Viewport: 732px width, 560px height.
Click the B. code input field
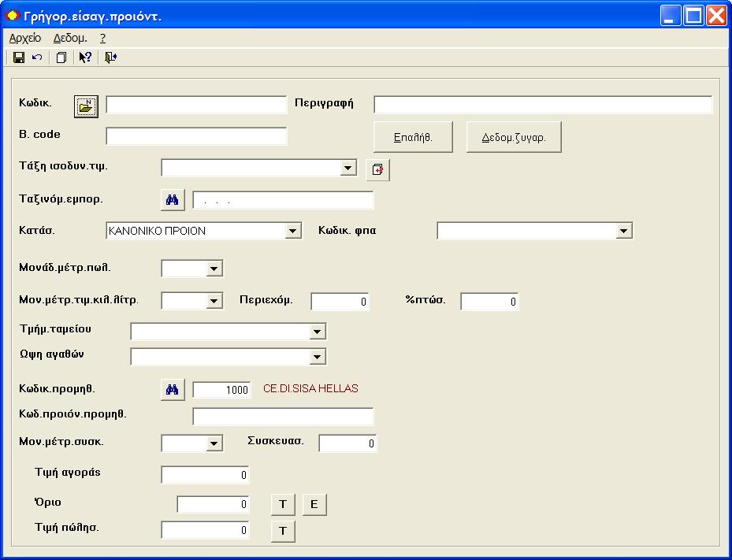196,136
